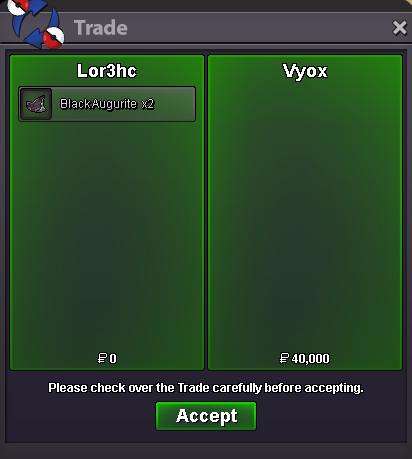The width and height of the screenshot is (412, 459).
Task: Click the Trade swap arrows icon
Action: [x=36, y=23]
